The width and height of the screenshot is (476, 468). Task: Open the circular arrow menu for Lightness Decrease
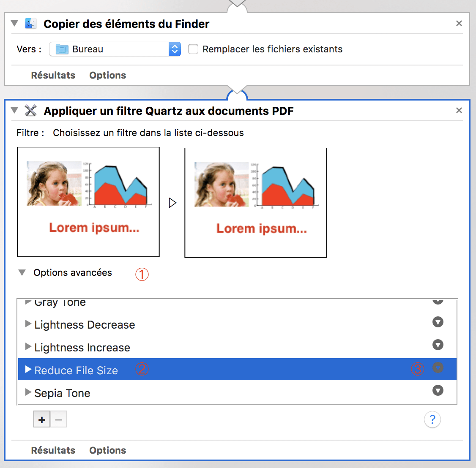pyautogui.click(x=438, y=322)
